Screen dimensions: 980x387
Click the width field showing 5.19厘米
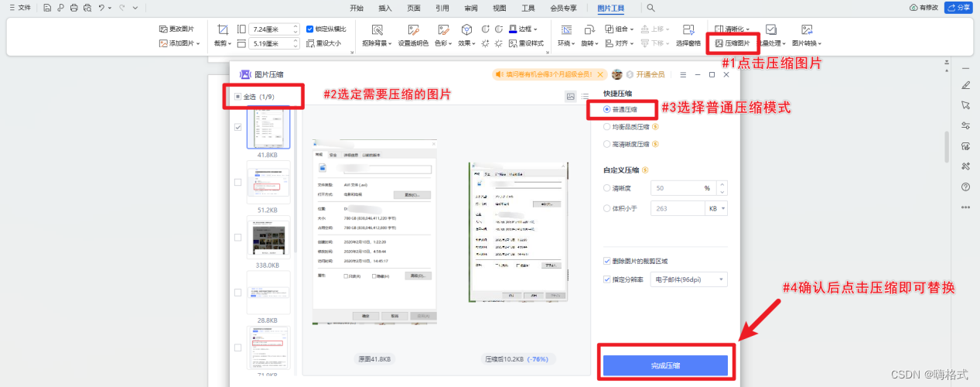click(274, 43)
